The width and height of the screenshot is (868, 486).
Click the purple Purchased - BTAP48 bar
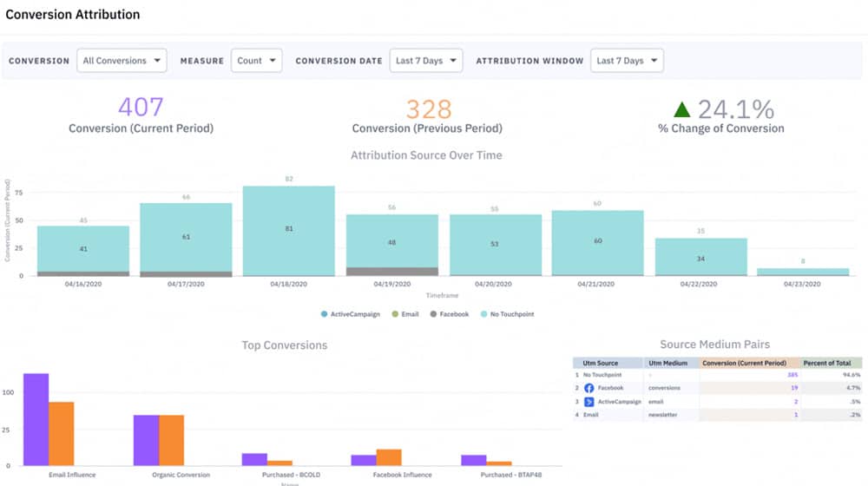474,461
